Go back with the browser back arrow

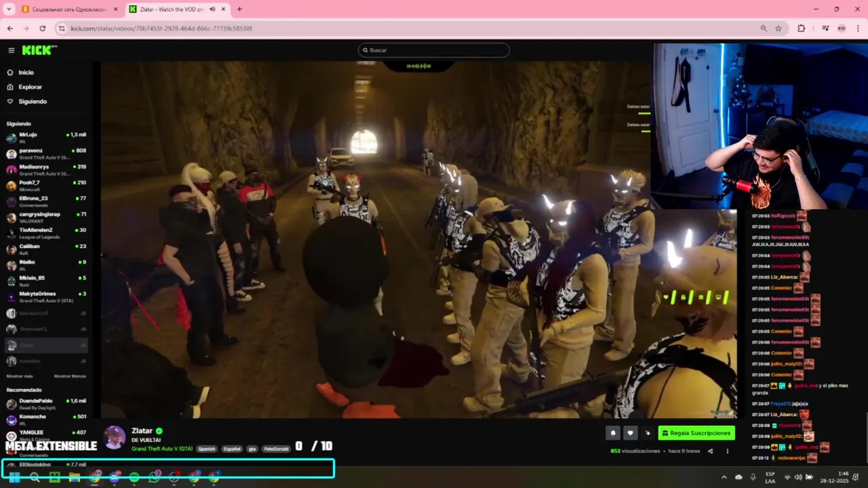pyautogui.click(x=9, y=28)
